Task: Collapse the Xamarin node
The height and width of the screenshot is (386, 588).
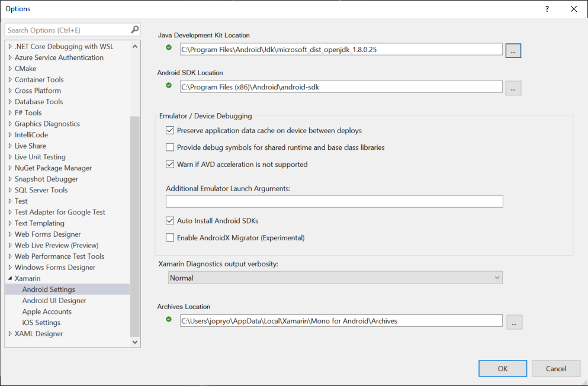Action: (x=10, y=278)
